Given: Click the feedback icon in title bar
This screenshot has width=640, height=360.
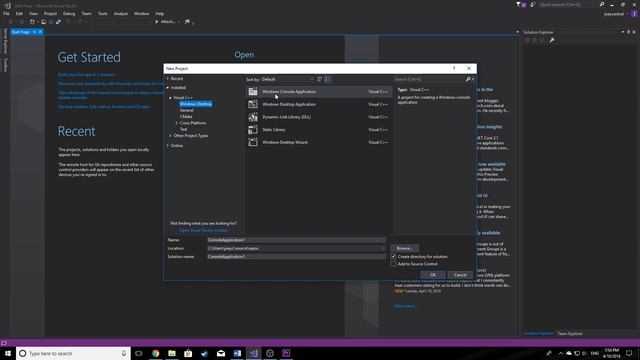Looking at the screenshot, I should click(533, 4).
